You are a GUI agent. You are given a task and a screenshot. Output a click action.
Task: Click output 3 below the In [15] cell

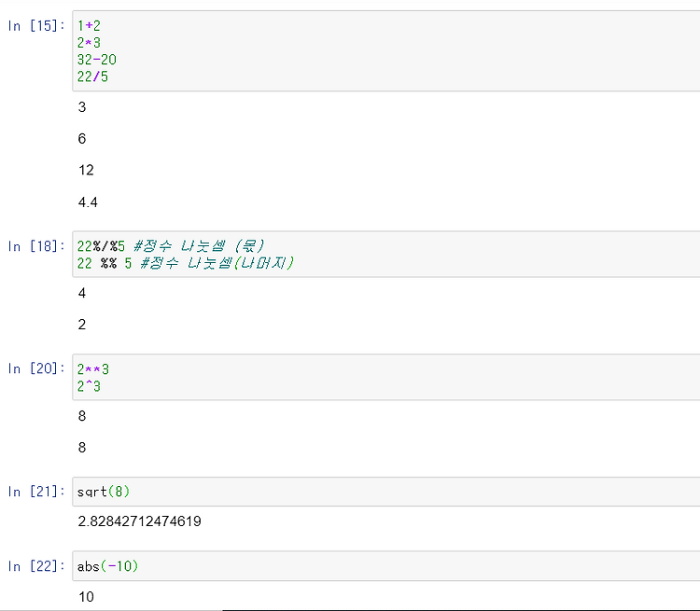[82, 107]
